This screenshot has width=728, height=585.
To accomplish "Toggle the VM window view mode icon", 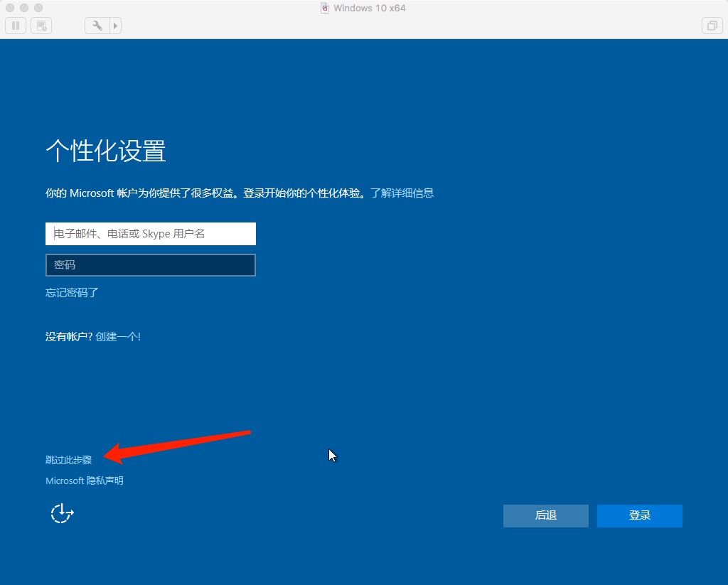I will point(712,26).
